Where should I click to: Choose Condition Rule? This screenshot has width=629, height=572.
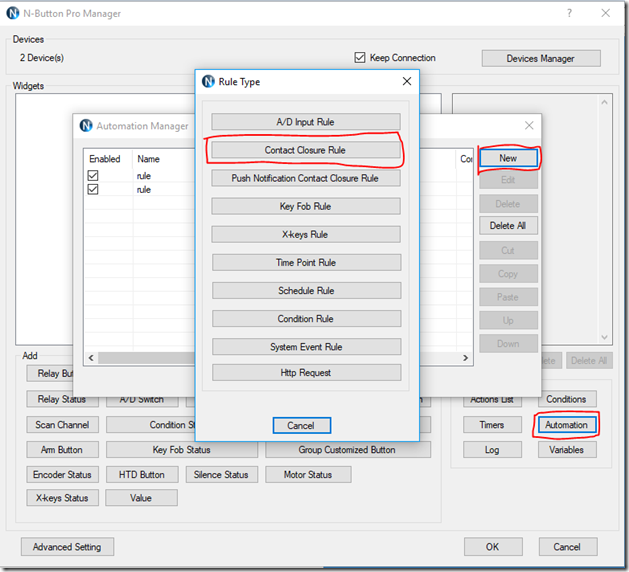pyautogui.click(x=306, y=318)
